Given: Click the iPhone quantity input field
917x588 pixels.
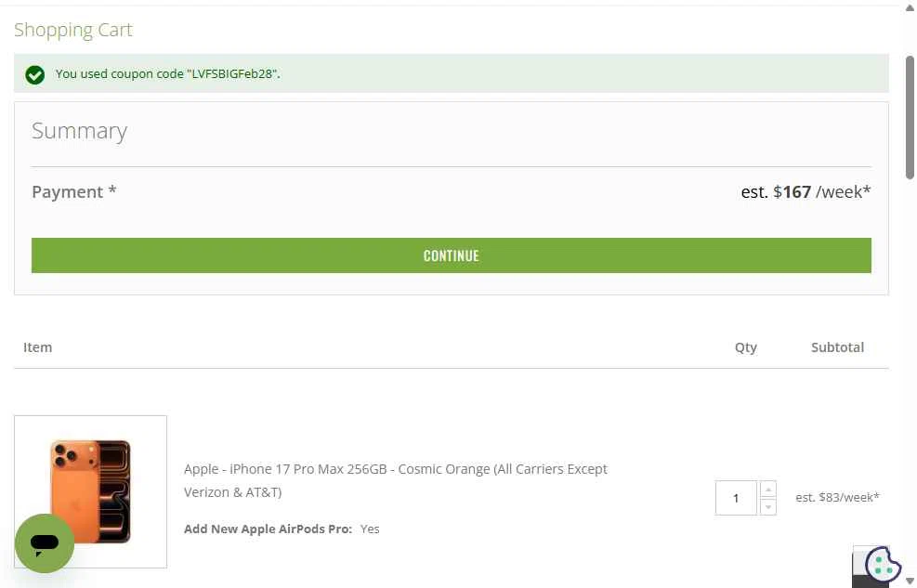Looking at the screenshot, I should point(736,498).
